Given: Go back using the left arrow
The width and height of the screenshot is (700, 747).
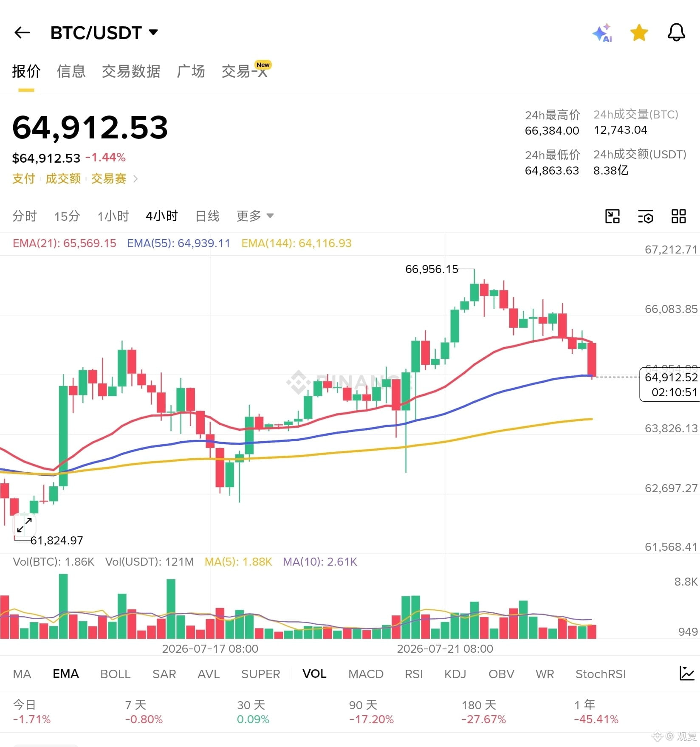Looking at the screenshot, I should 22,32.
